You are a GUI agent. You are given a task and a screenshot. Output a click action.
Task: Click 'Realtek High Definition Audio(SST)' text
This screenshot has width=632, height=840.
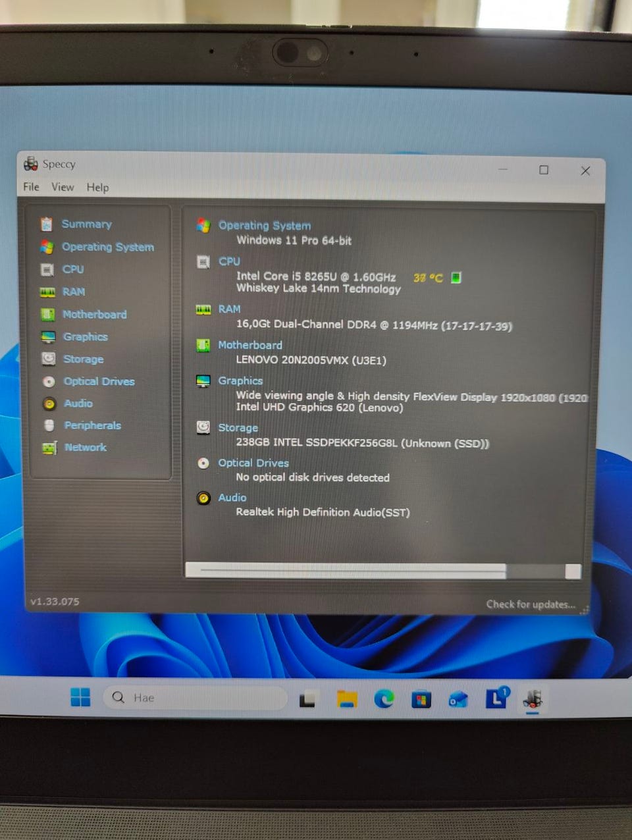[x=323, y=512]
